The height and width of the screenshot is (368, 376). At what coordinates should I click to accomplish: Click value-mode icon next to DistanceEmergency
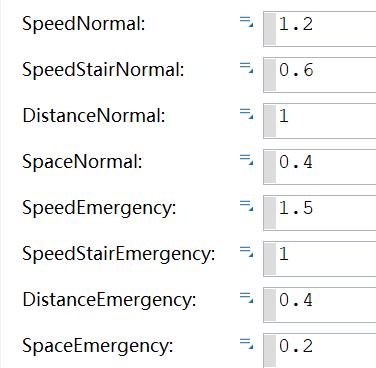click(246, 298)
